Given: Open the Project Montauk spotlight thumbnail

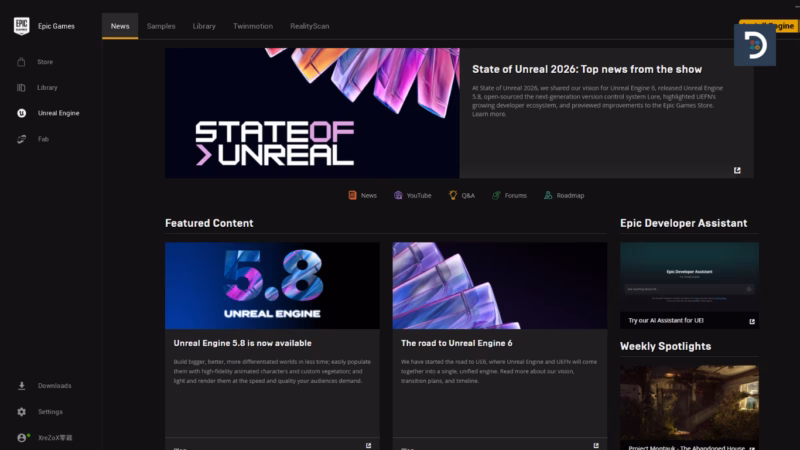Looking at the screenshot, I should (x=689, y=403).
